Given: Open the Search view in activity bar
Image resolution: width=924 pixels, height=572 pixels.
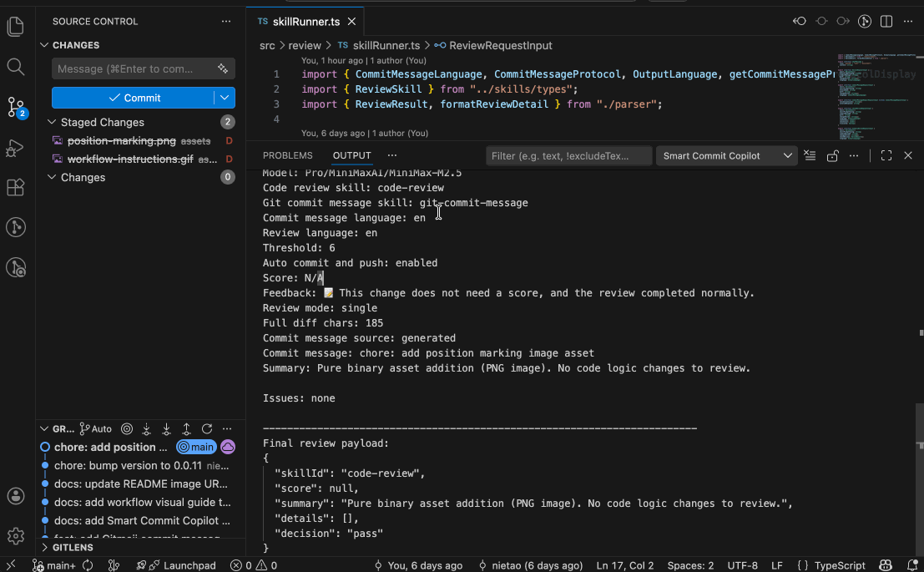Looking at the screenshot, I should coord(15,67).
